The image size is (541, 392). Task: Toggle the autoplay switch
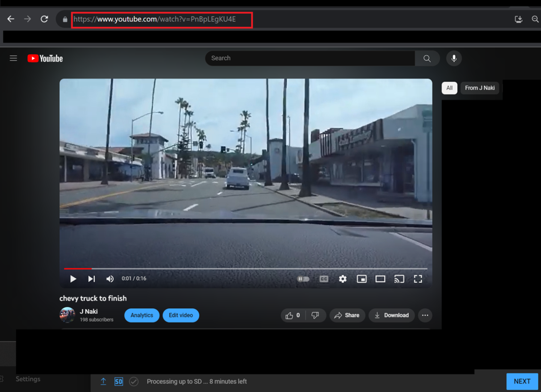point(303,278)
